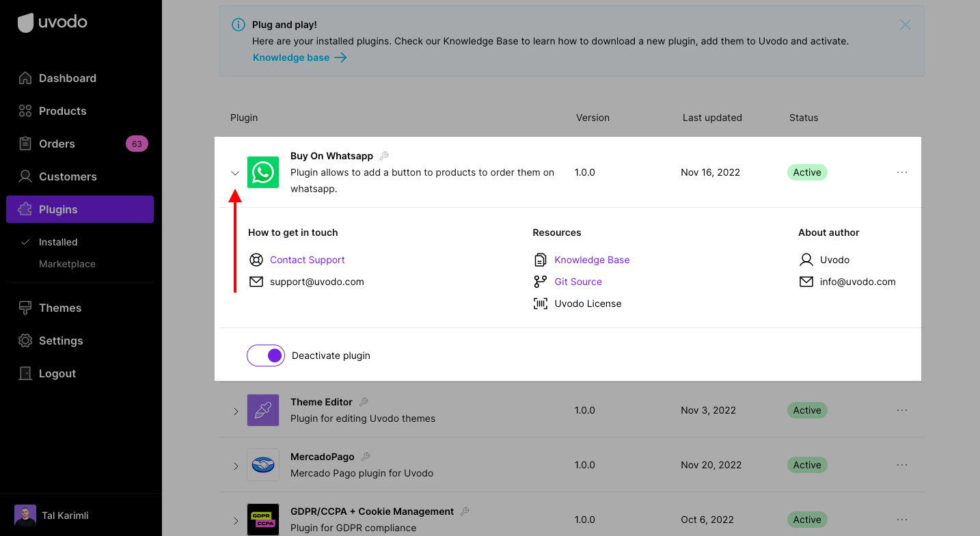Click envelope icon next to support@uvodo.com
The height and width of the screenshot is (536, 980).
coord(256,282)
